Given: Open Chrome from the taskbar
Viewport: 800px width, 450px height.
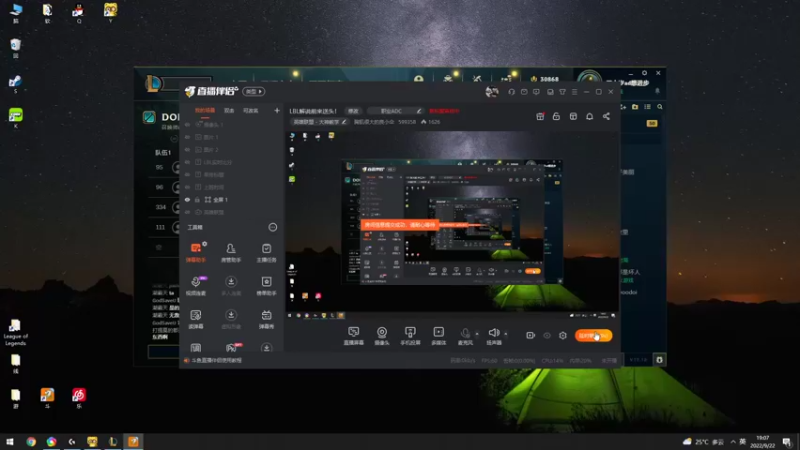Looking at the screenshot, I should pos(31,441).
